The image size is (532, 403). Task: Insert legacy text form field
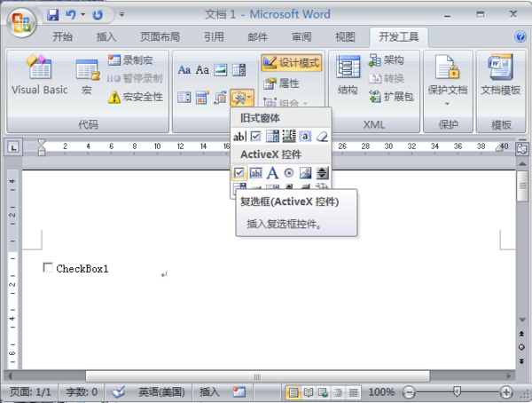[239, 137]
